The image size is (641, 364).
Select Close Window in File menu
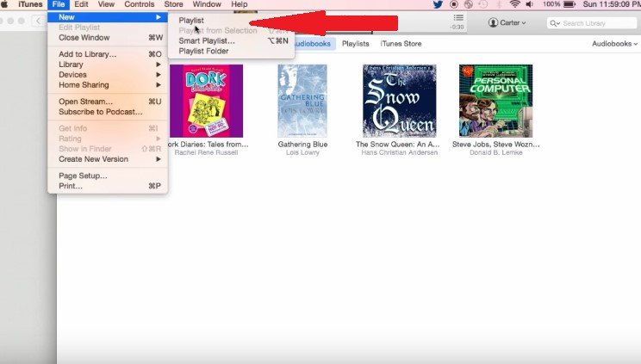(108, 38)
